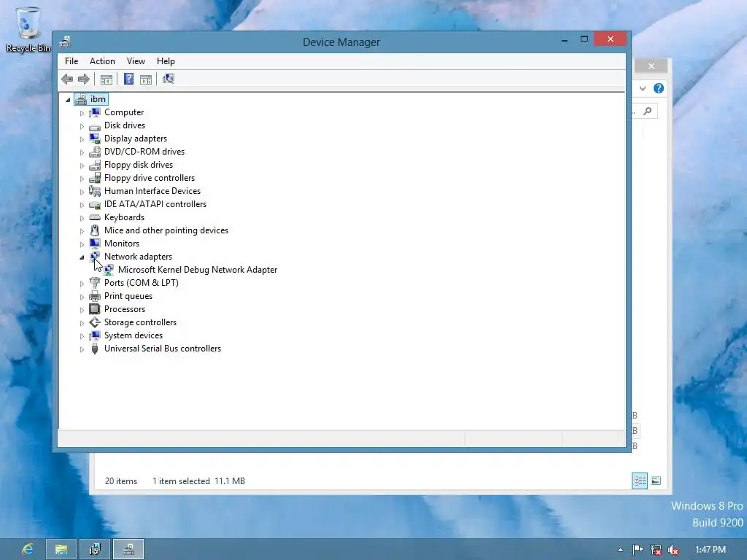Screen dimensions: 747x560
Task: Expand the Ports (COM & LPT) arrow
Action: pyautogui.click(x=82, y=284)
